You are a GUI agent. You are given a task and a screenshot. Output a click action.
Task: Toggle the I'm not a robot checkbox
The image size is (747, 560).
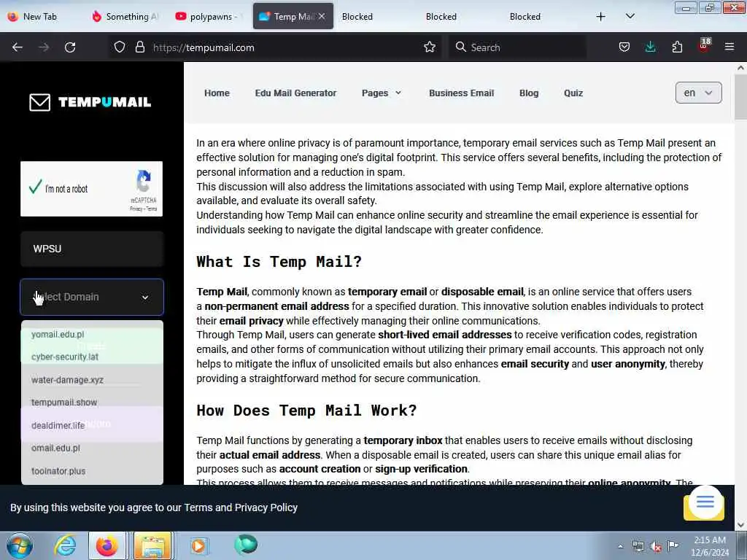[35, 187]
